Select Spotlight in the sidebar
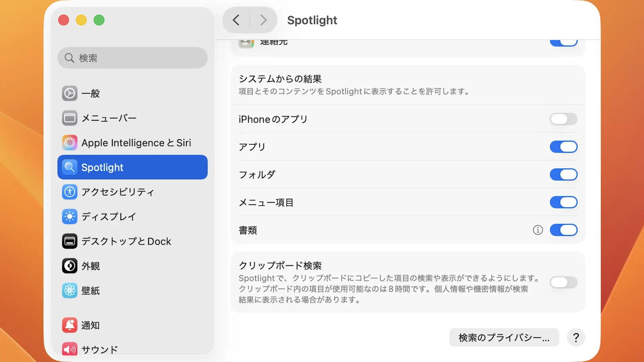The width and height of the screenshot is (644, 362). coord(132,167)
